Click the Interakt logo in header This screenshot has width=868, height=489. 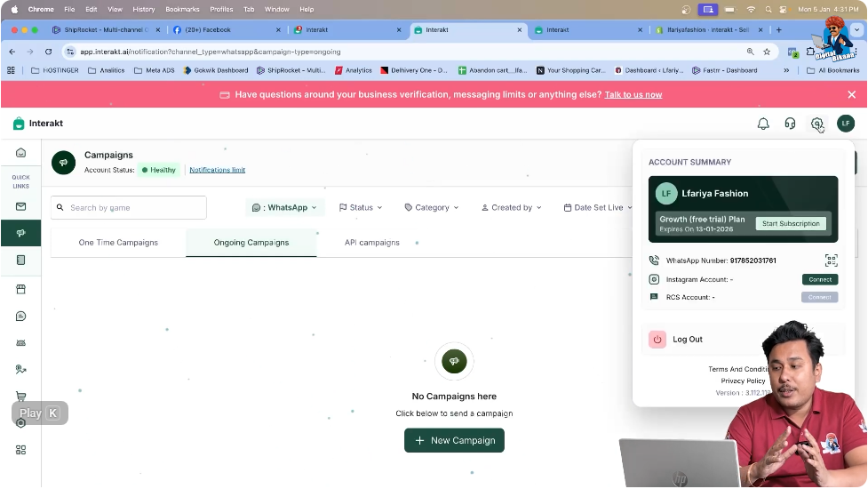(38, 124)
